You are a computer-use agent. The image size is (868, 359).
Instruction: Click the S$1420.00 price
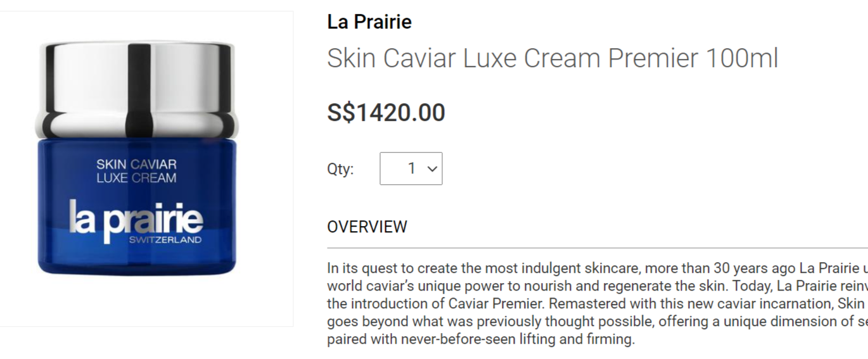click(x=386, y=113)
